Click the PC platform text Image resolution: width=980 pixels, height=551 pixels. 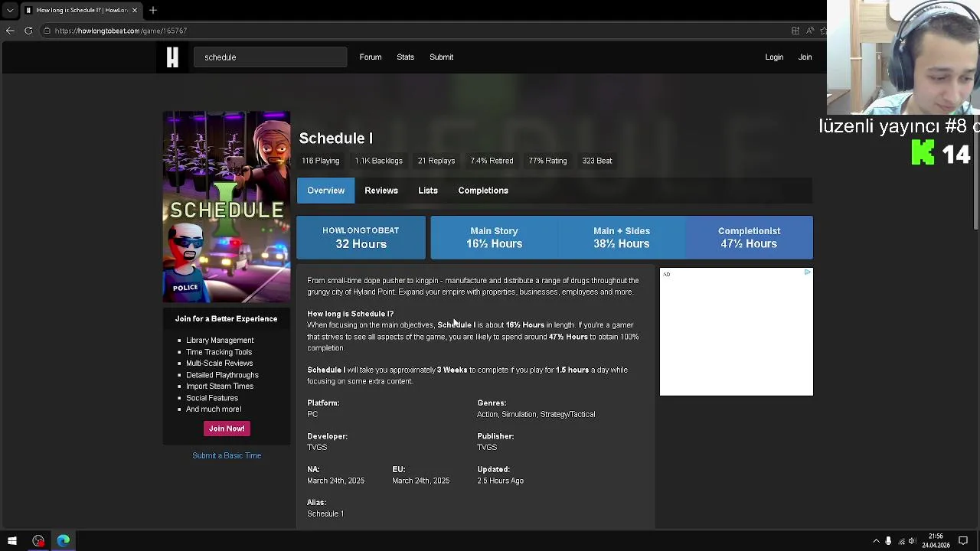coord(312,415)
